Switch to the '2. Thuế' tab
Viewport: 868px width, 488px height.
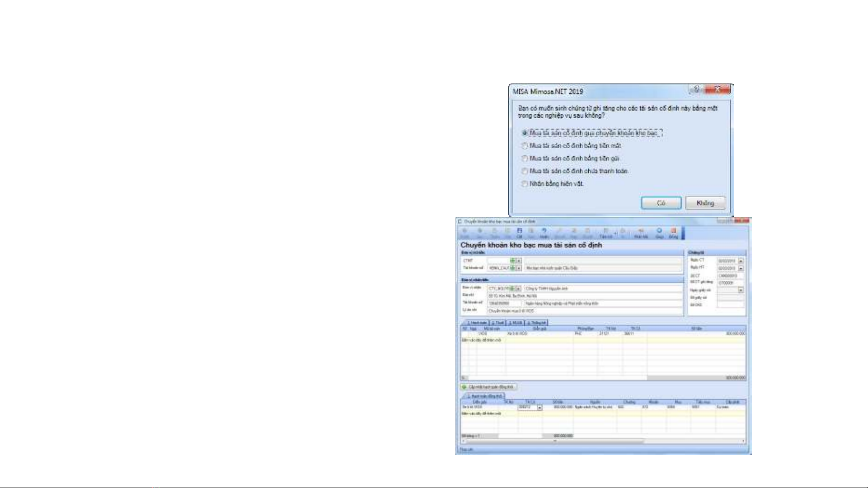498,323
